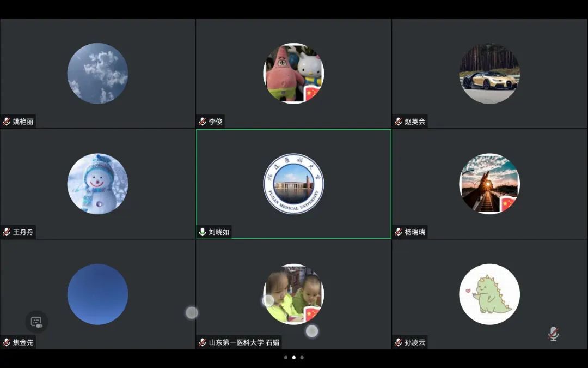The width and height of the screenshot is (588, 368).
Task: Select the sports car avatar of 赵英会
Action: pos(489,74)
